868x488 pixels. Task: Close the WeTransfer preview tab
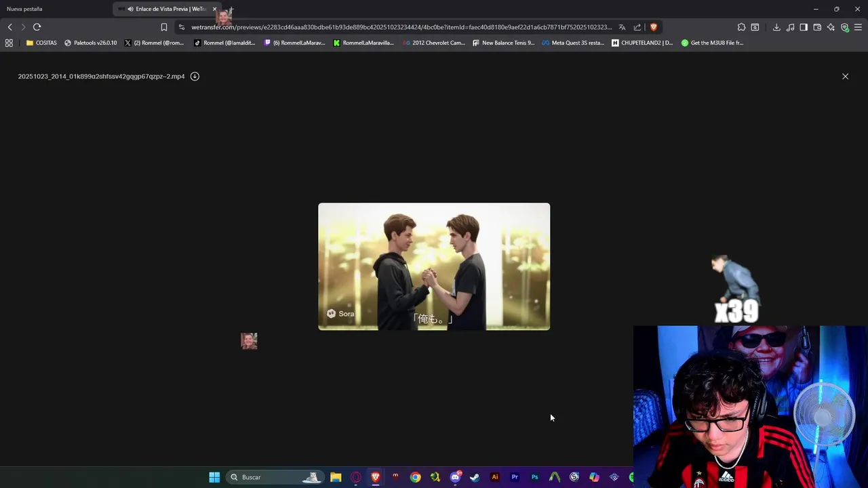(x=214, y=9)
